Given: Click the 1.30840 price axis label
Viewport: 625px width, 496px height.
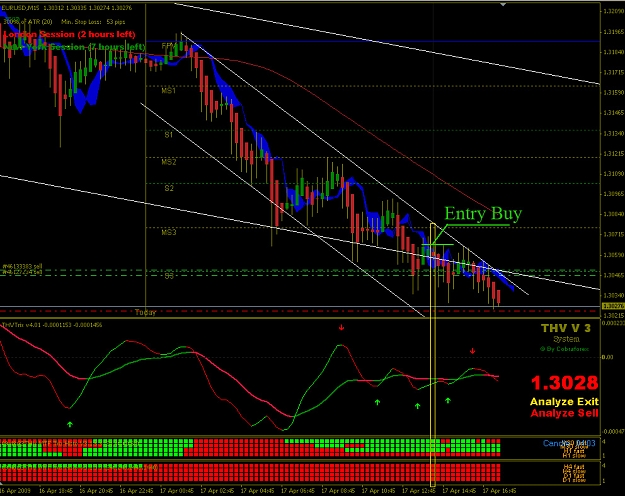Looking at the screenshot, I should click(613, 214).
